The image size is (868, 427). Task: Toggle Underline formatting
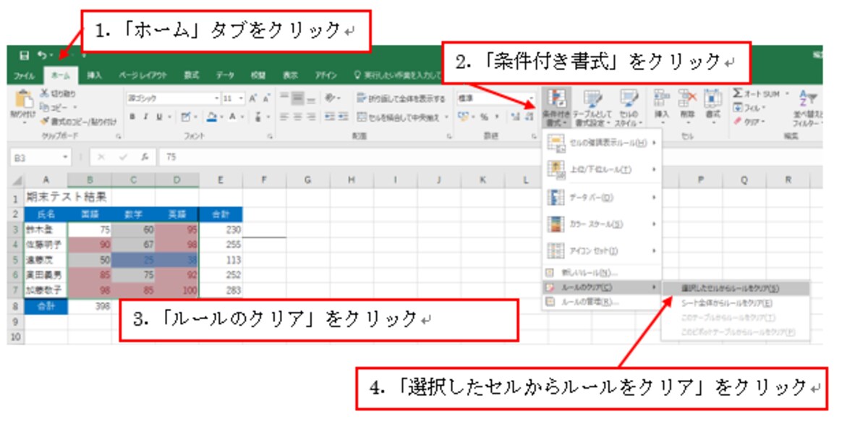pos(160,117)
